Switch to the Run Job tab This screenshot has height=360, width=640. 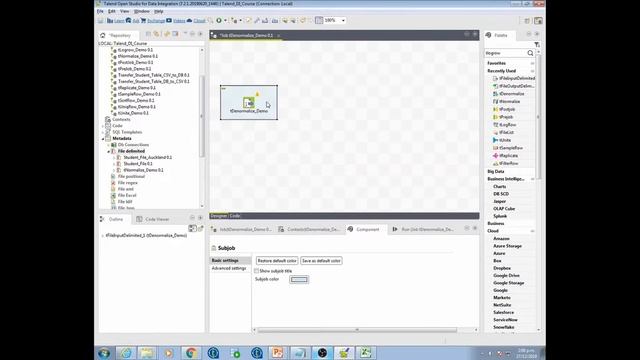click(423, 229)
